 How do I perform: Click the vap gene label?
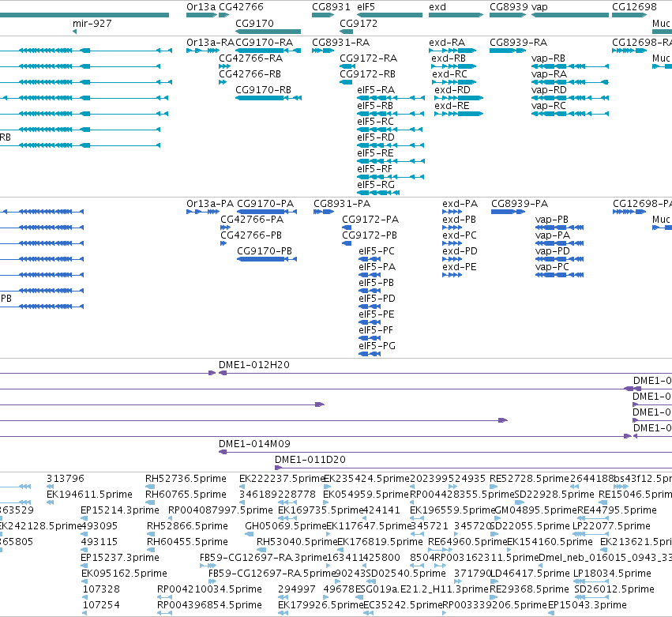539,7
